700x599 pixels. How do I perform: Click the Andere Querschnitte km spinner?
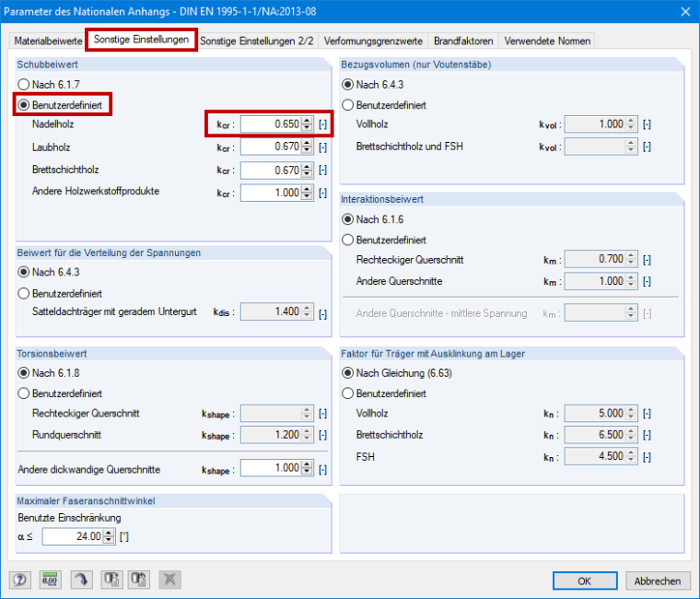click(631, 281)
